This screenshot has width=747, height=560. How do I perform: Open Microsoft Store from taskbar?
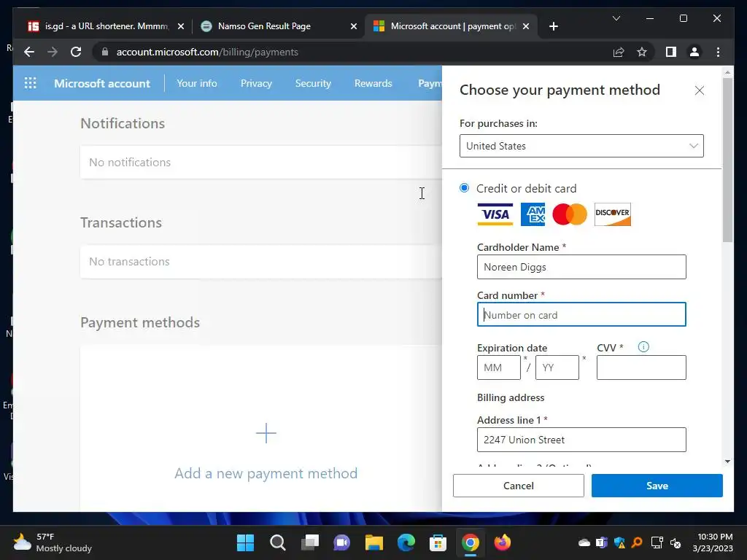pyautogui.click(x=438, y=542)
